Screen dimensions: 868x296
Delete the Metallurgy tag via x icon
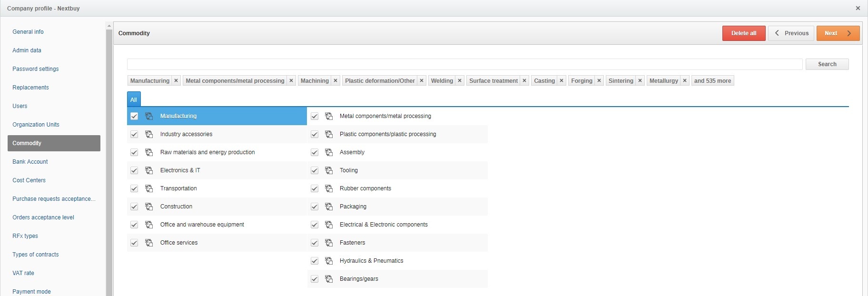(x=685, y=81)
